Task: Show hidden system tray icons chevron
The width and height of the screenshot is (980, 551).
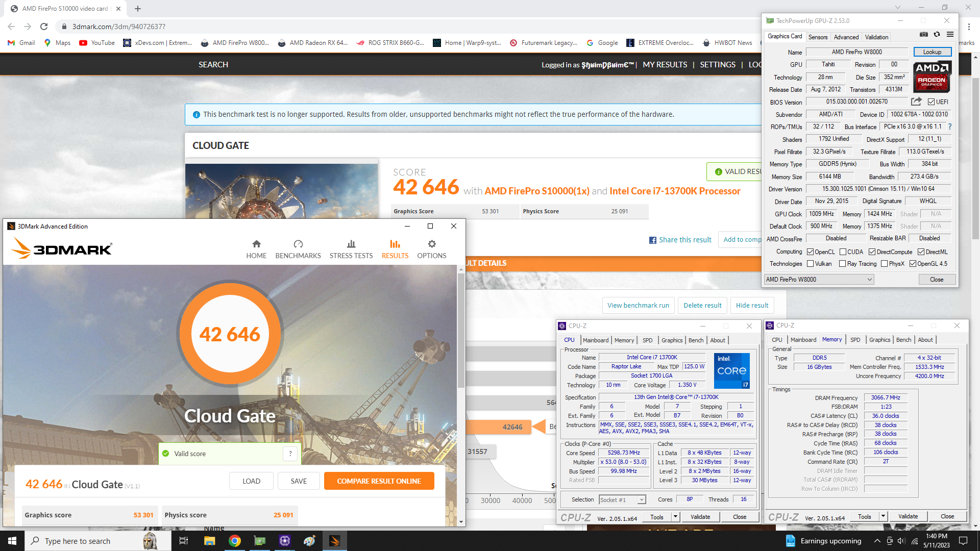Action: pos(877,541)
